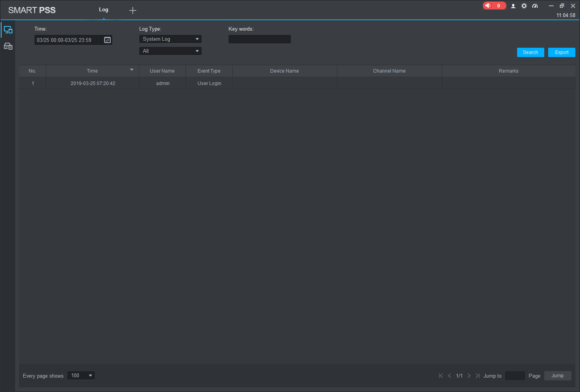Open the user account icon

pyautogui.click(x=513, y=6)
